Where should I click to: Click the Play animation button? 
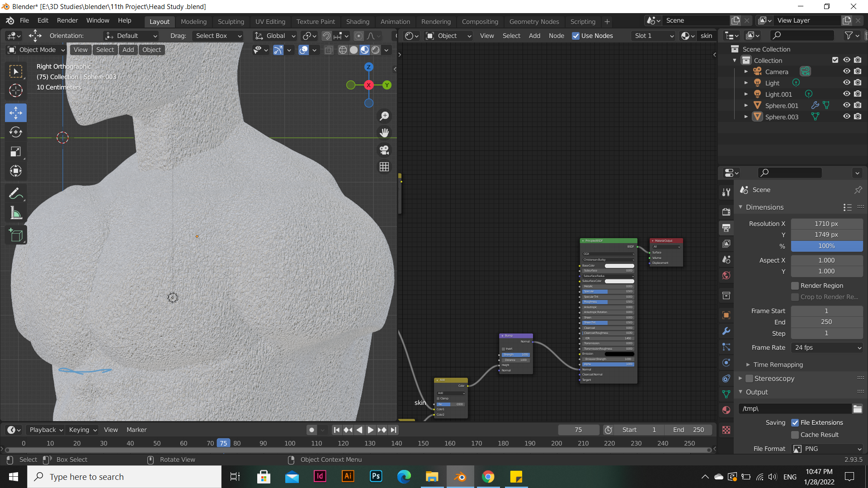370,430
